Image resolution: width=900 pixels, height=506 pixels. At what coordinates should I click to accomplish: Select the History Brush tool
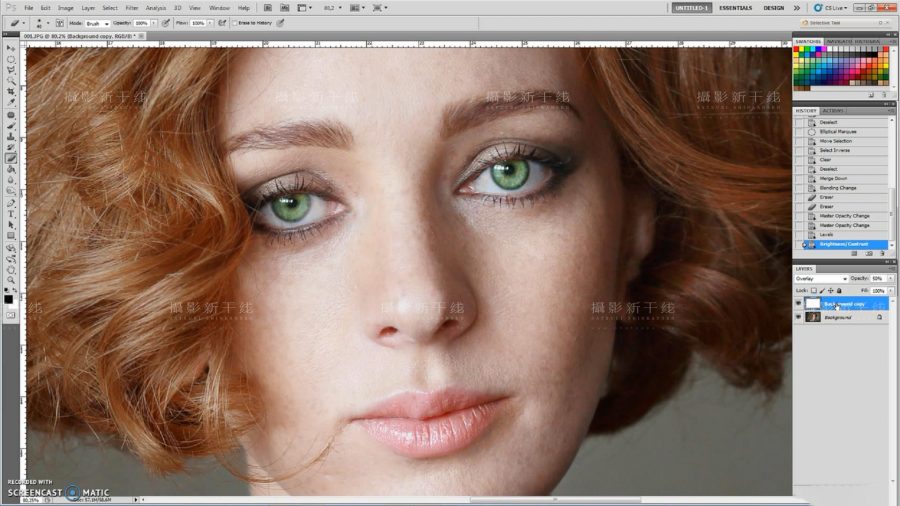11,147
